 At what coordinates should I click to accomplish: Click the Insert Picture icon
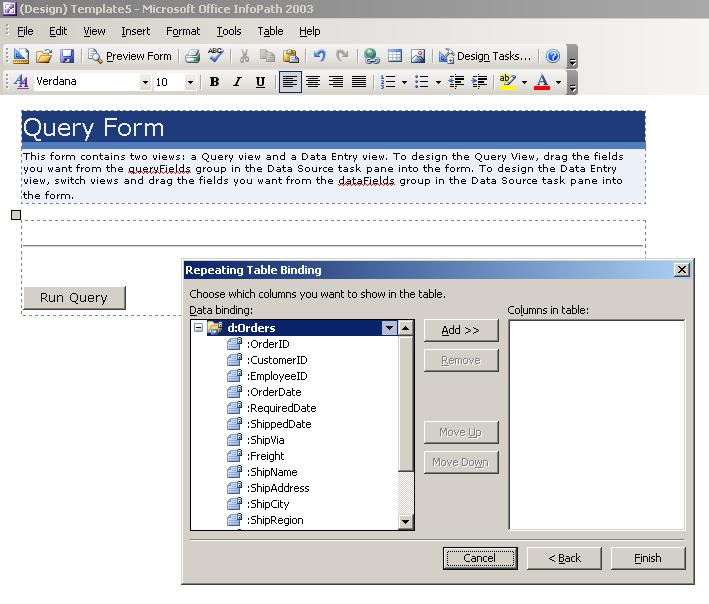(418, 56)
